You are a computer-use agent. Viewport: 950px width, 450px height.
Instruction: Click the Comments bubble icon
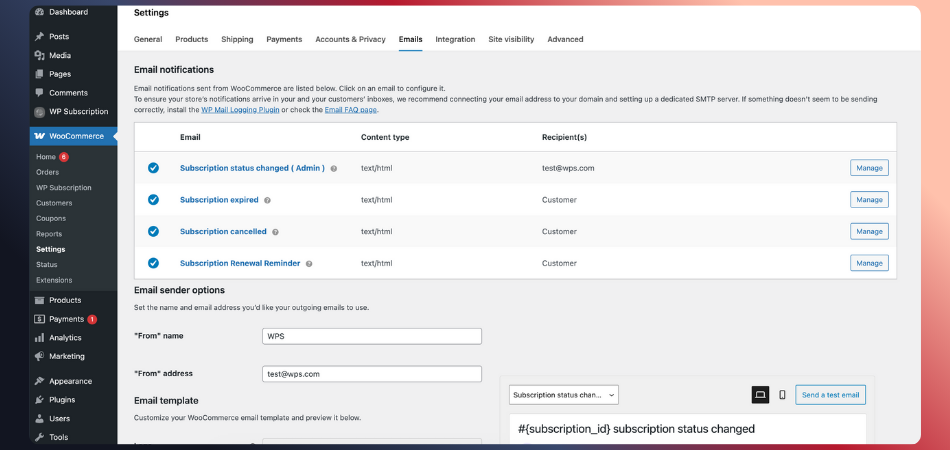pos(39,93)
